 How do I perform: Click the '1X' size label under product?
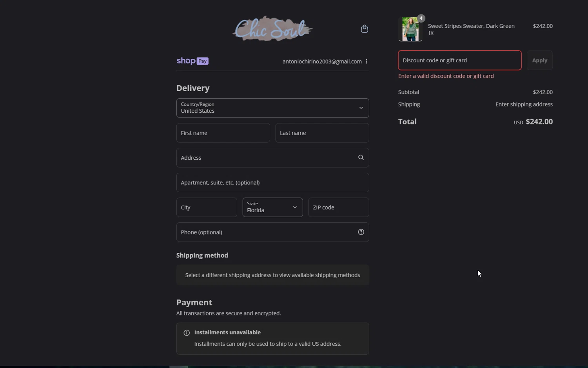[x=430, y=33]
